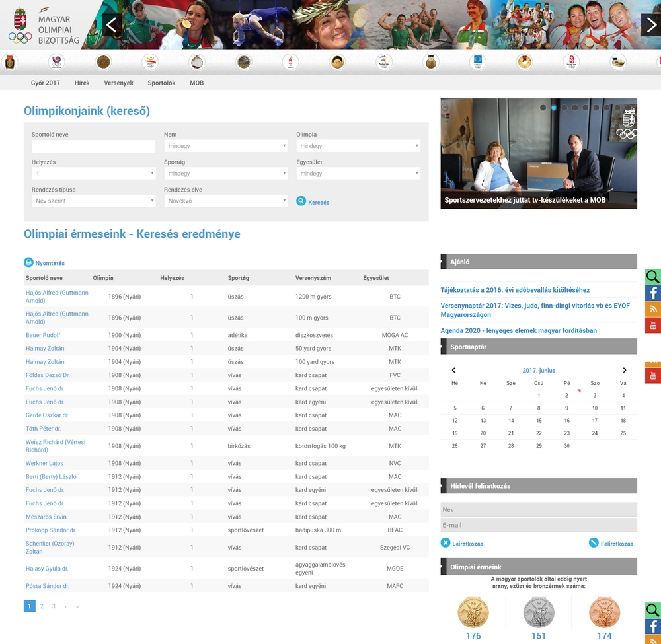Select the Athens 2004 Olympics logo icon

pos(478,62)
